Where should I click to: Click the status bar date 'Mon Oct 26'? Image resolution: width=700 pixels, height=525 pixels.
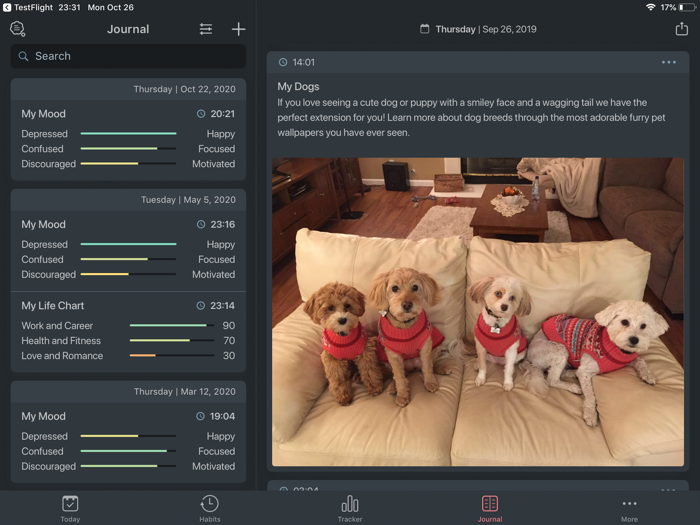[x=110, y=7]
